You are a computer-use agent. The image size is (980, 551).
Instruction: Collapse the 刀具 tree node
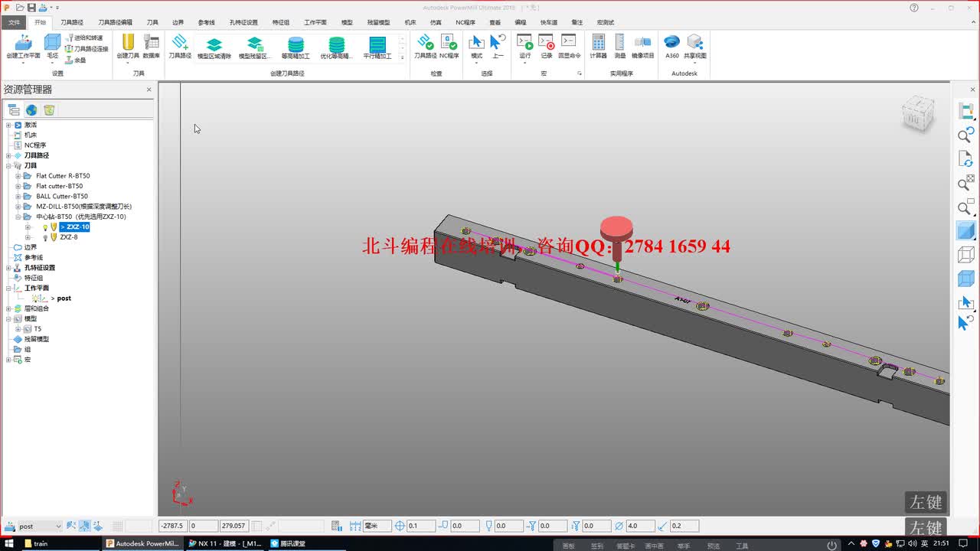coord(8,165)
